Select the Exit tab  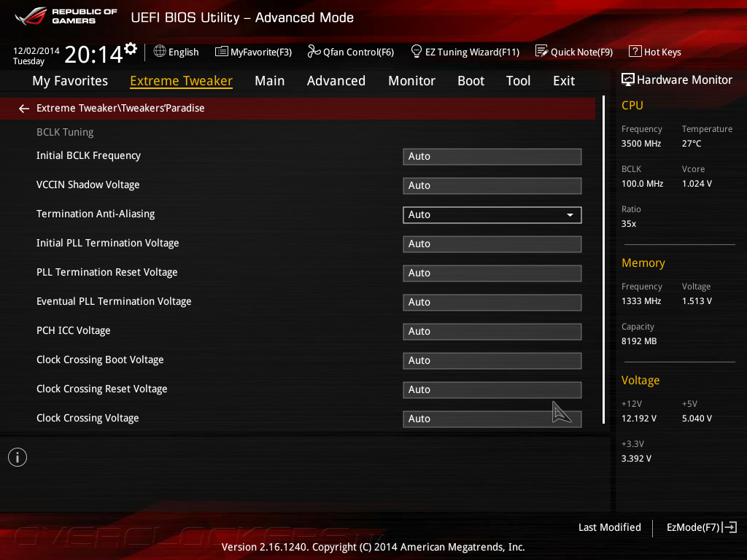[564, 80]
